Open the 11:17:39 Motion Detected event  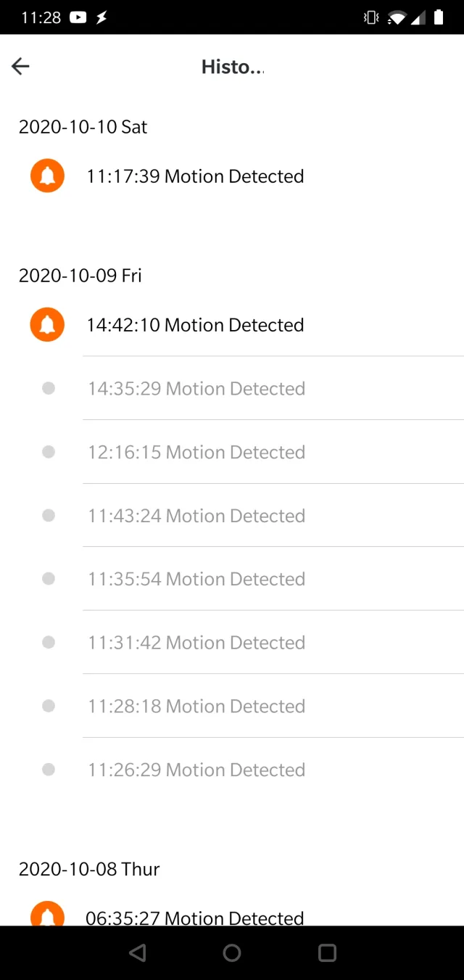[195, 176]
